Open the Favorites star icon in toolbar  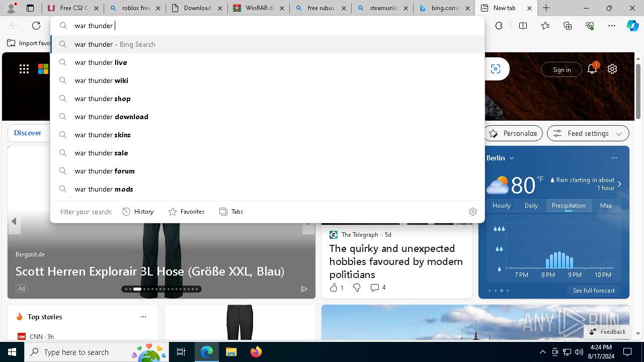tap(545, 26)
